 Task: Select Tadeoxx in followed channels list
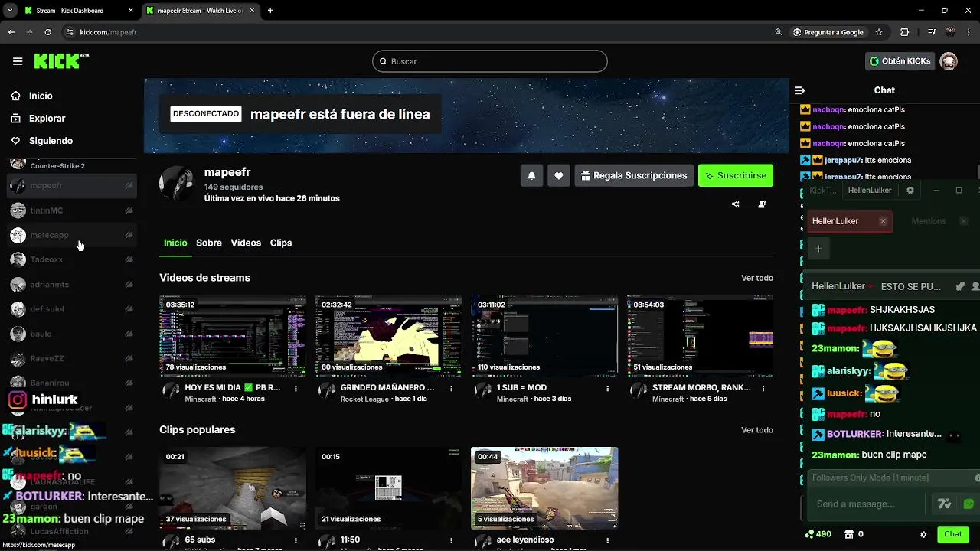click(73, 259)
